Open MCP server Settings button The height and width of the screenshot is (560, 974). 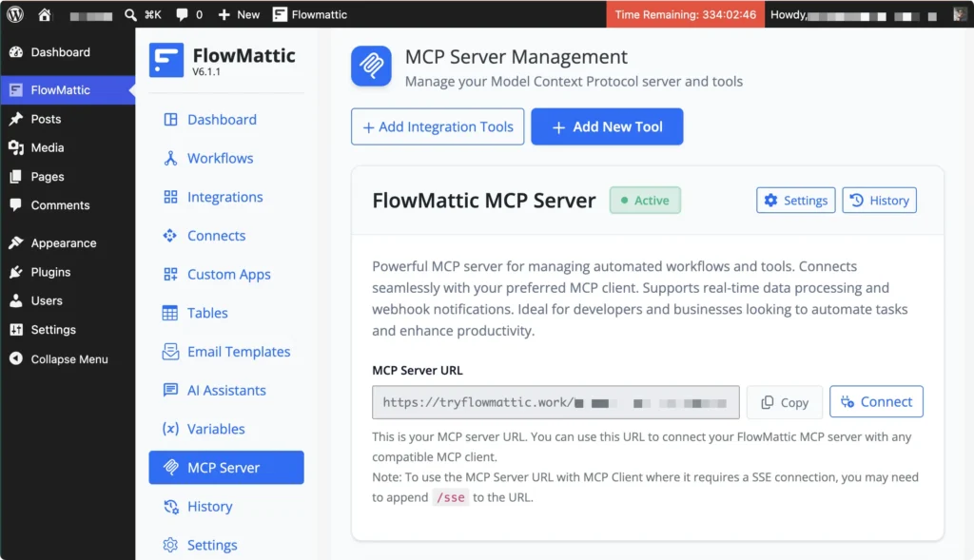[x=795, y=200]
